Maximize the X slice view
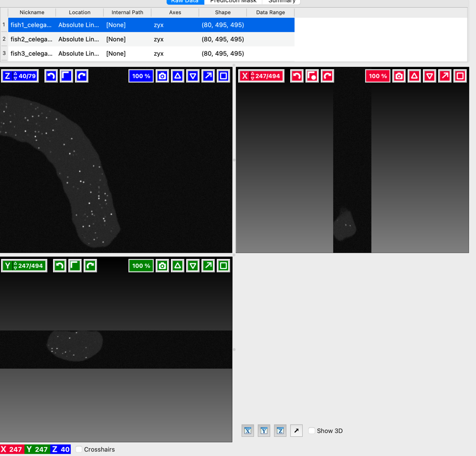Image resolution: width=476 pixels, height=456 pixels. pyautogui.click(x=460, y=75)
